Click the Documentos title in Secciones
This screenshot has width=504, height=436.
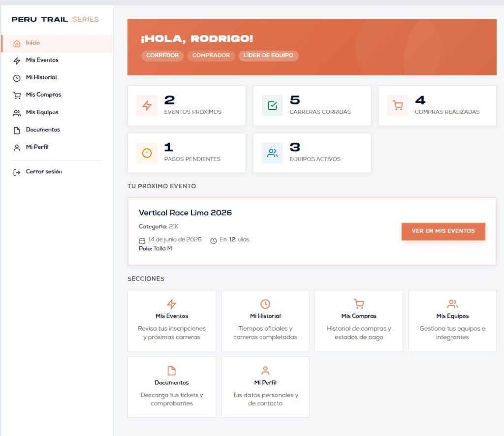point(172,383)
